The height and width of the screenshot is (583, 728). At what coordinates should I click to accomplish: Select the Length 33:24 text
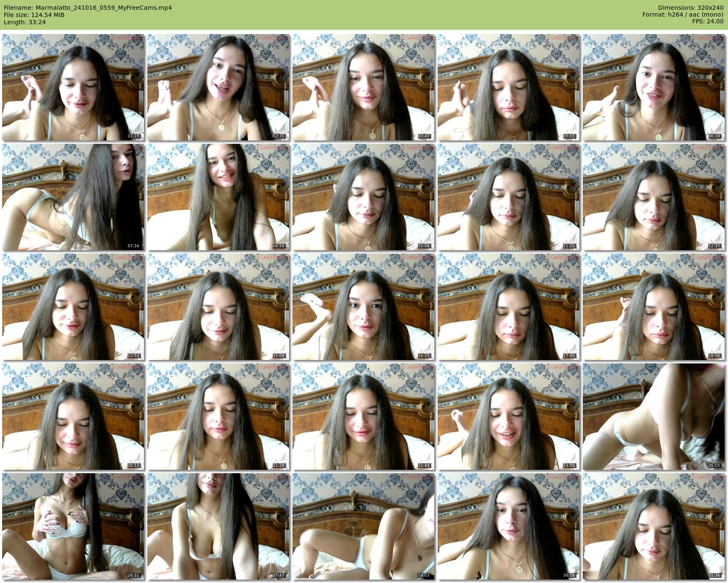click(x=25, y=22)
